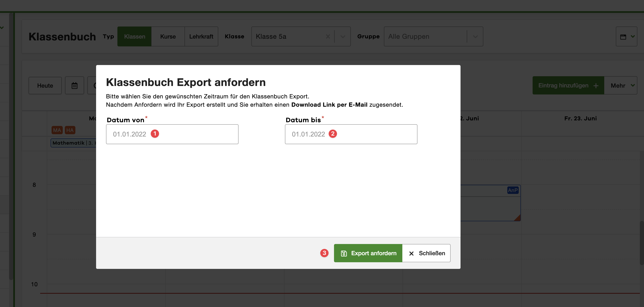Click the HA badge icon in the calendar

(x=70, y=130)
